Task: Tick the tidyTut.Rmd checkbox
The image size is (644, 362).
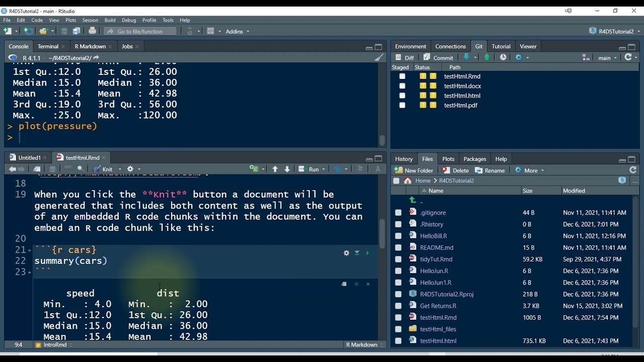Action: pos(398,259)
